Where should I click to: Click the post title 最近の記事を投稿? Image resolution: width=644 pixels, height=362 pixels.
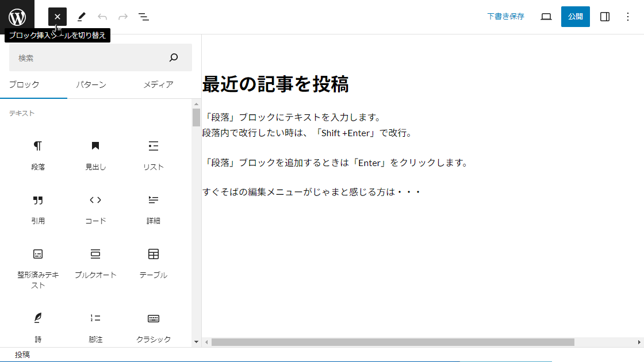coord(275,84)
